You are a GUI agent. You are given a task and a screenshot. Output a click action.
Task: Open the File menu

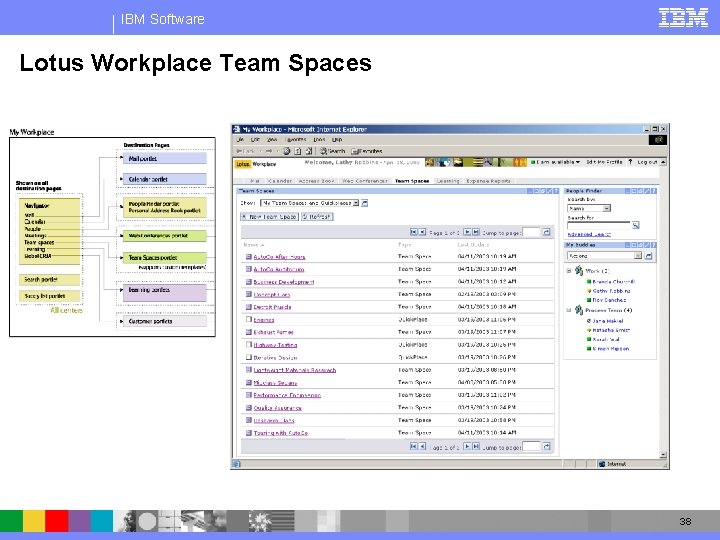click(240, 140)
